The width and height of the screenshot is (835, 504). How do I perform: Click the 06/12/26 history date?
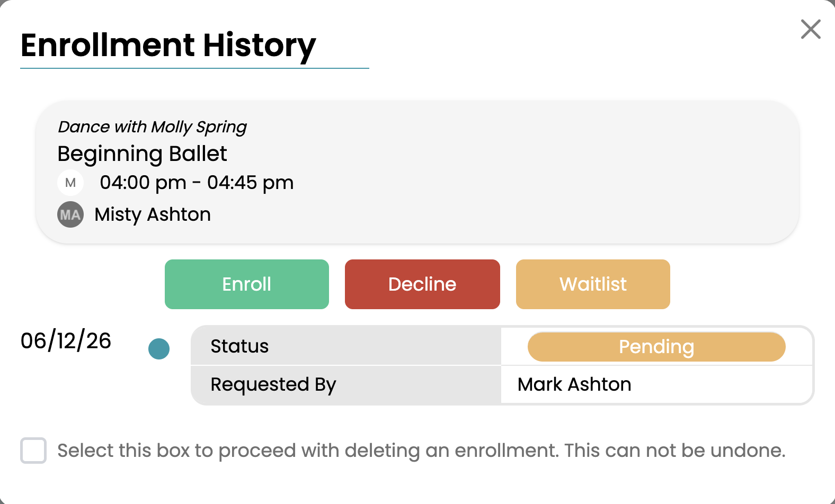point(66,341)
